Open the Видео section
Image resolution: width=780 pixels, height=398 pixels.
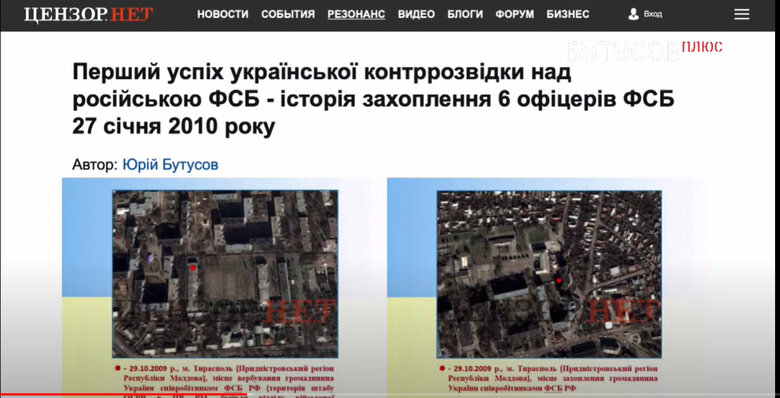tap(416, 14)
